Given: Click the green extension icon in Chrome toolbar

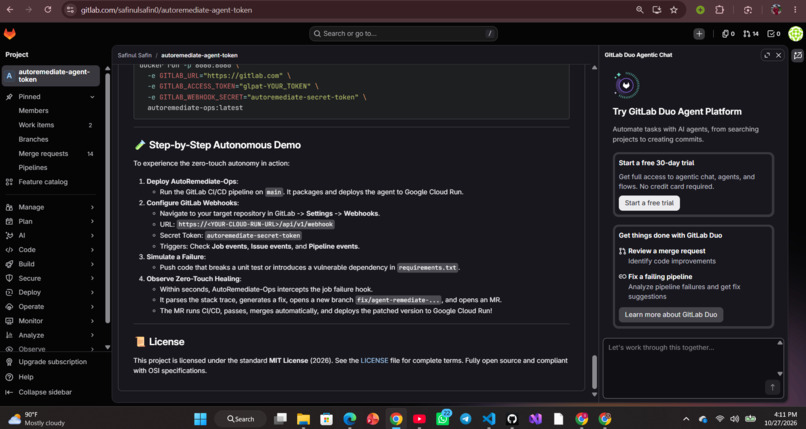Looking at the screenshot, I should coord(700,10).
